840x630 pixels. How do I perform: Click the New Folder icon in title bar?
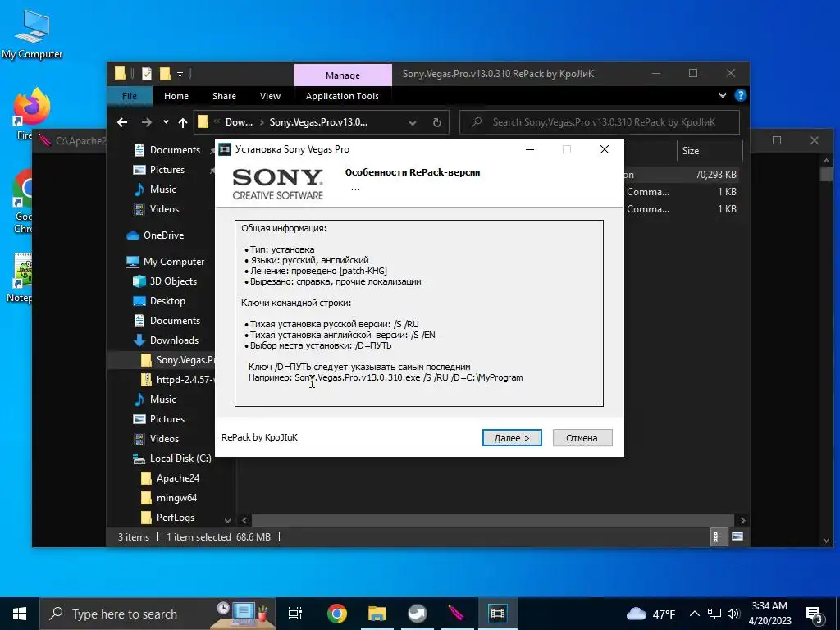(165, 74)
